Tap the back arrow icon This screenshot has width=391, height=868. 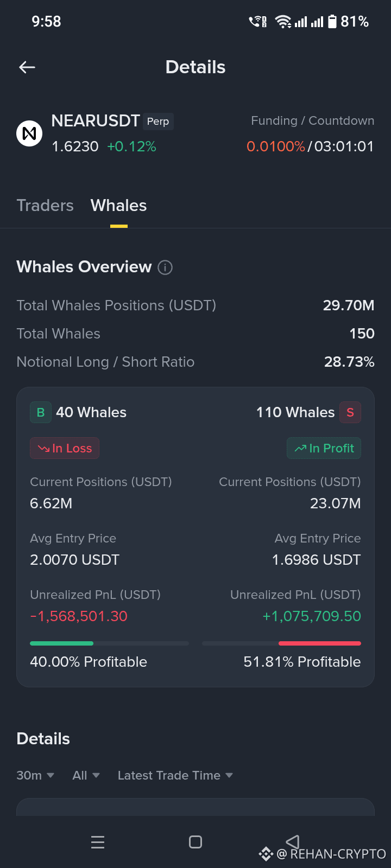point(27,67)
